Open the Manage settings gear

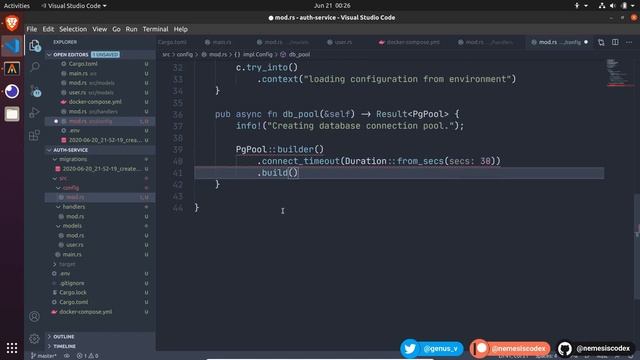pyautogui.click(x=34, y=338)
